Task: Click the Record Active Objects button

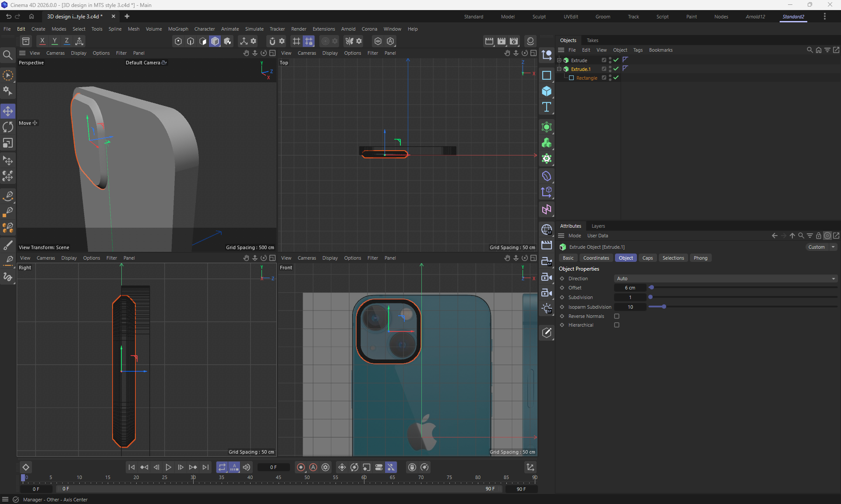Action: (300, 467)
